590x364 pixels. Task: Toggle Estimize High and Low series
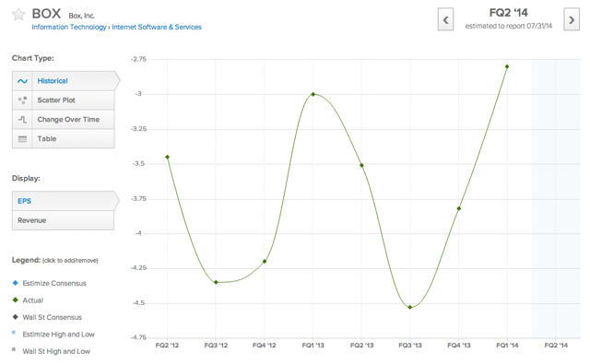pyautogui.click(x=53, y=334)
